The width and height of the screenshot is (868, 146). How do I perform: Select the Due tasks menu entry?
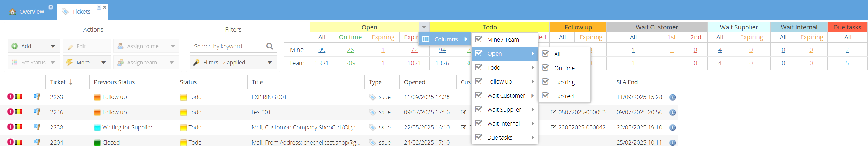click(x=499, y=138)
